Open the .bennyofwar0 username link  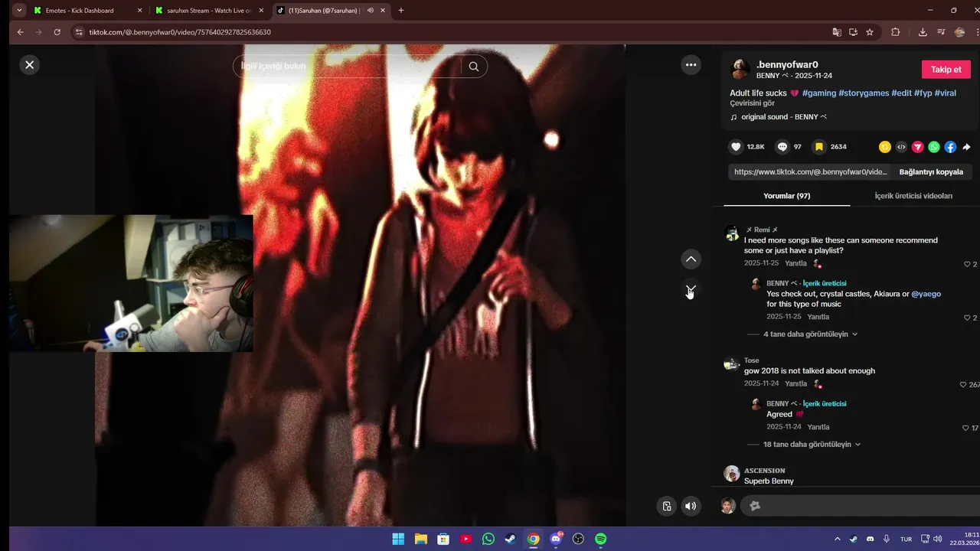point(787,65)
